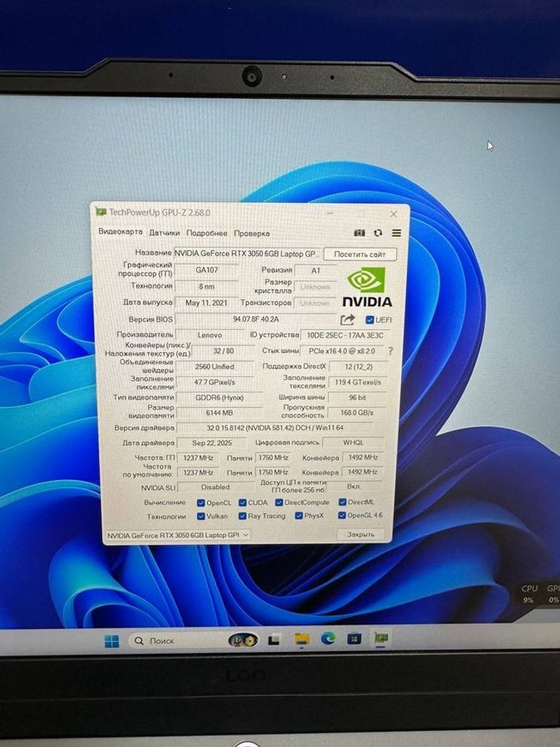Toggle the CUDA checkbox
Image resolution: width=560 pixels, height=747 pixels.
click(242, 503)
